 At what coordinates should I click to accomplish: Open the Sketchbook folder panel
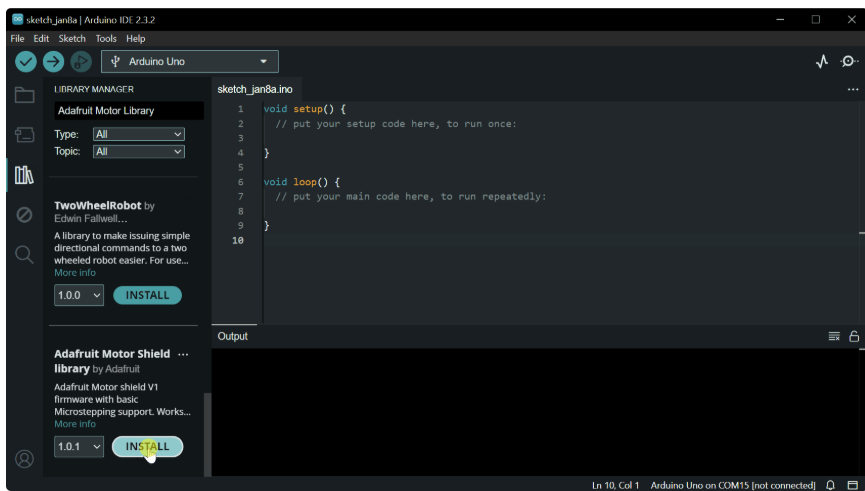24,95
